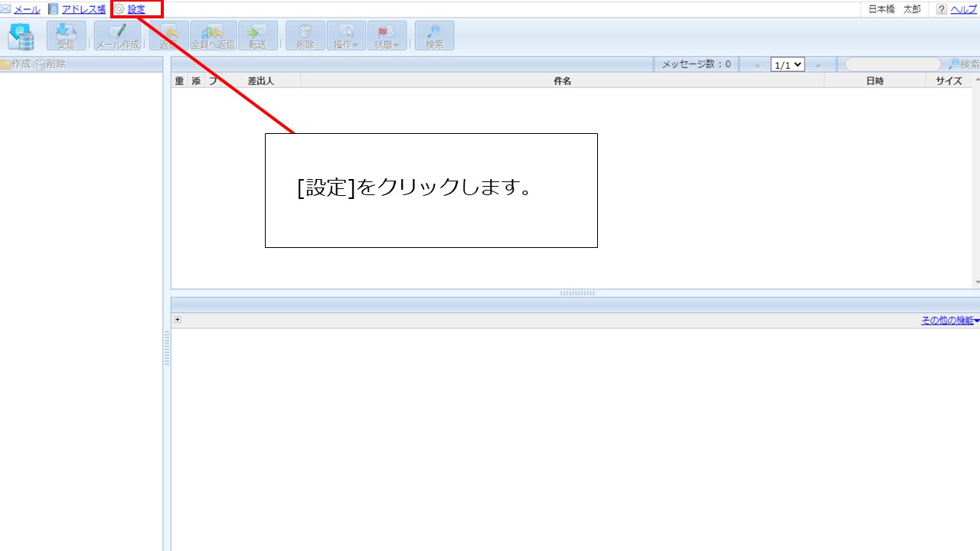This screenshot has height=551, width=980.
Task: Click the 検索 magnifier toolbar button
Action: 435,36
